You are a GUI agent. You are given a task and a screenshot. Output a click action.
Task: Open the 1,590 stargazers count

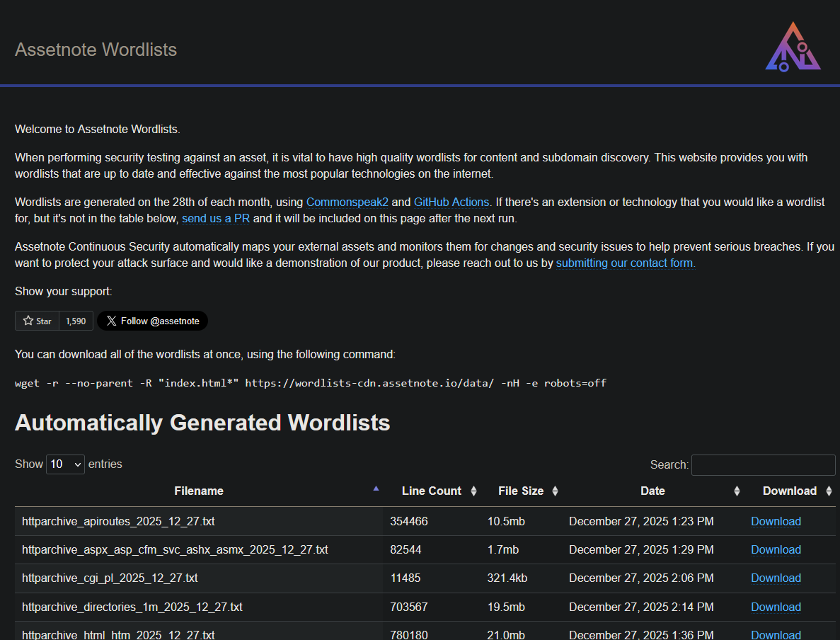coord(76,321)
